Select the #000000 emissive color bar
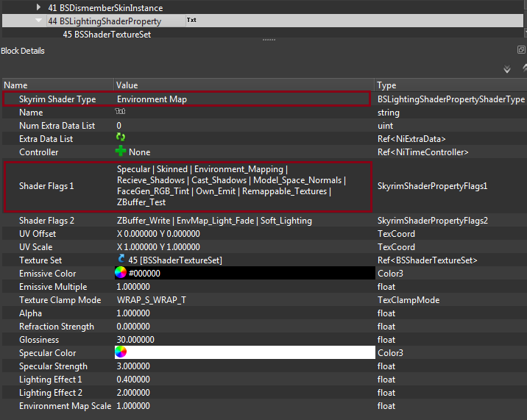The width and height of the screenshot is (527, 420). click(244, 273)
